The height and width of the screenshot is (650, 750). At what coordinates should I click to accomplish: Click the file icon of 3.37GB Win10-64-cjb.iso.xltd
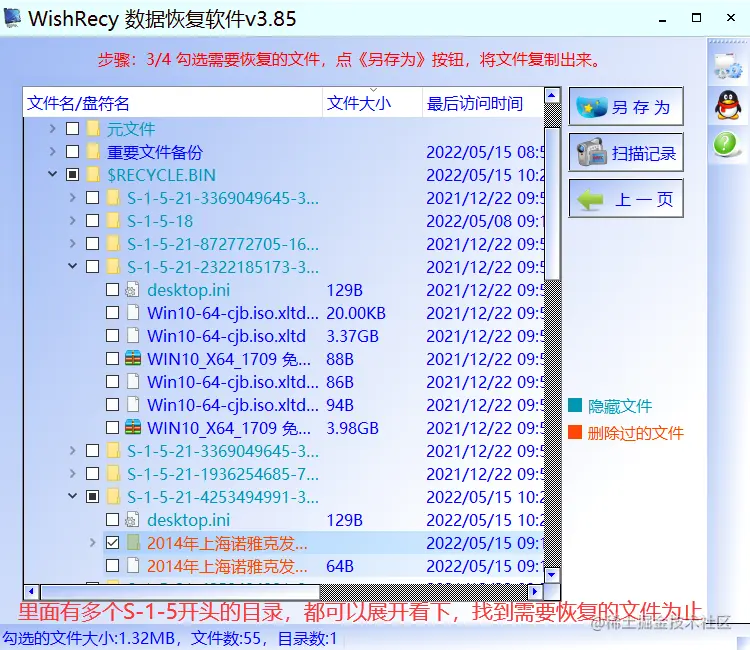point(133,335)
